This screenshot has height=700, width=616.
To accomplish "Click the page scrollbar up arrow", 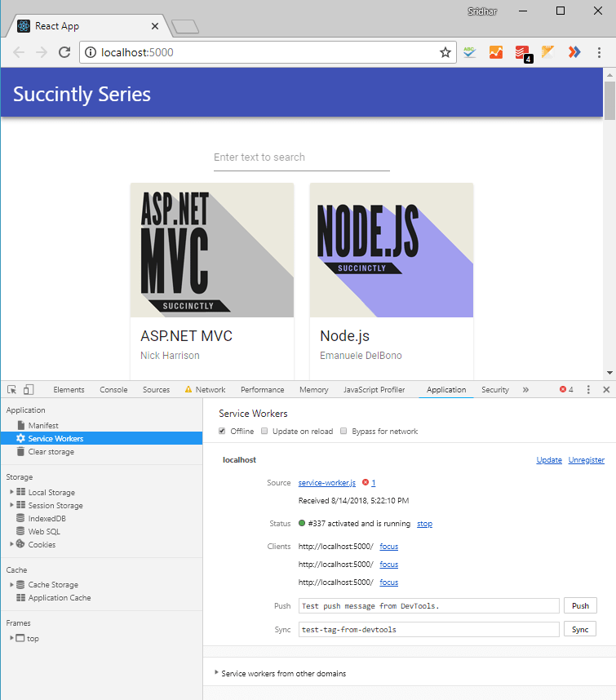I will (x=609, y=74).
